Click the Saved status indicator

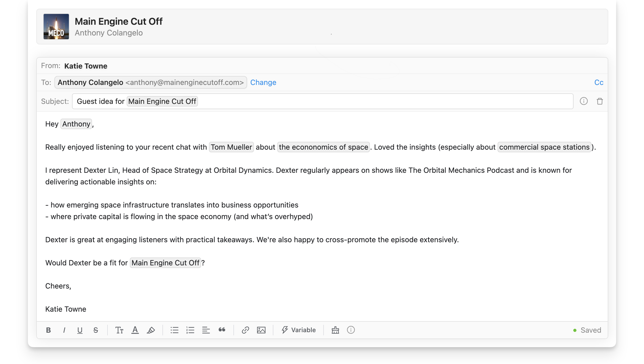click(x=587, y=330)
